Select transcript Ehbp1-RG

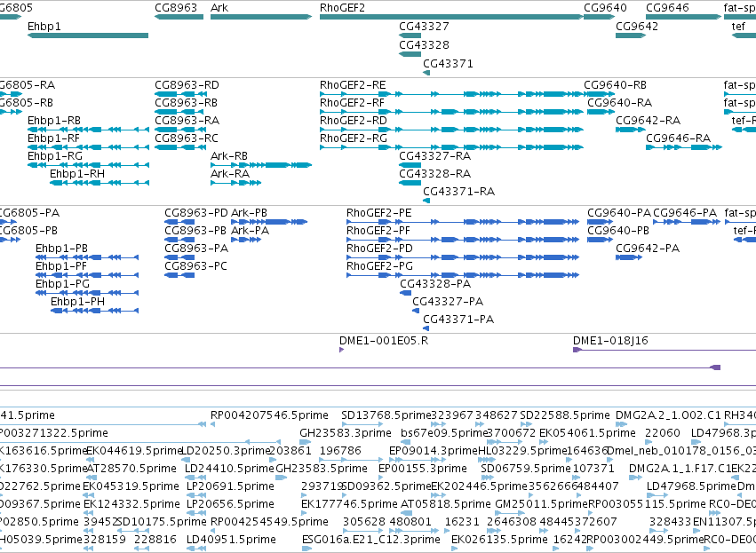click(x=88, y=165)
